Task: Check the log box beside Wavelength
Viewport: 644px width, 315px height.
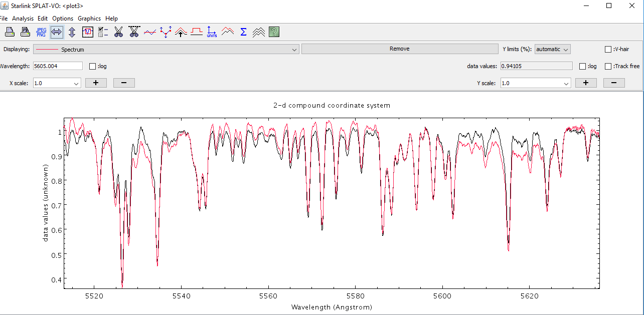Action: (92, 66)
